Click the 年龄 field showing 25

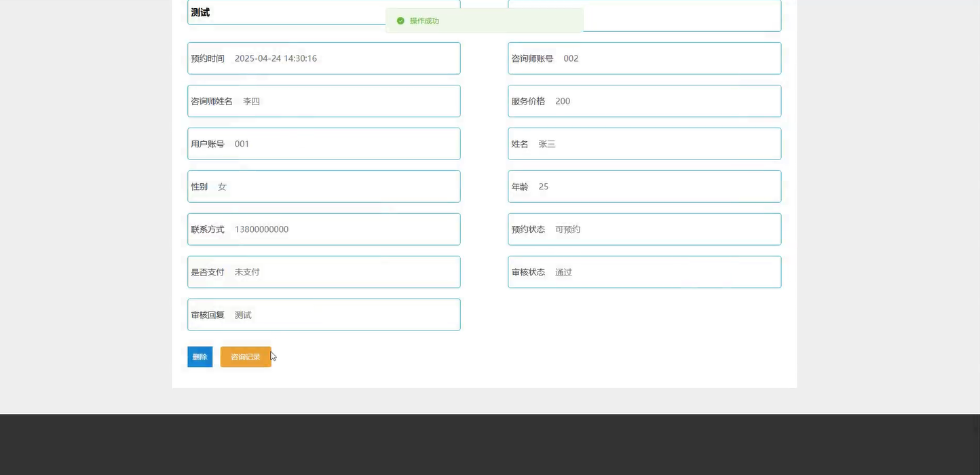point(644,187)
